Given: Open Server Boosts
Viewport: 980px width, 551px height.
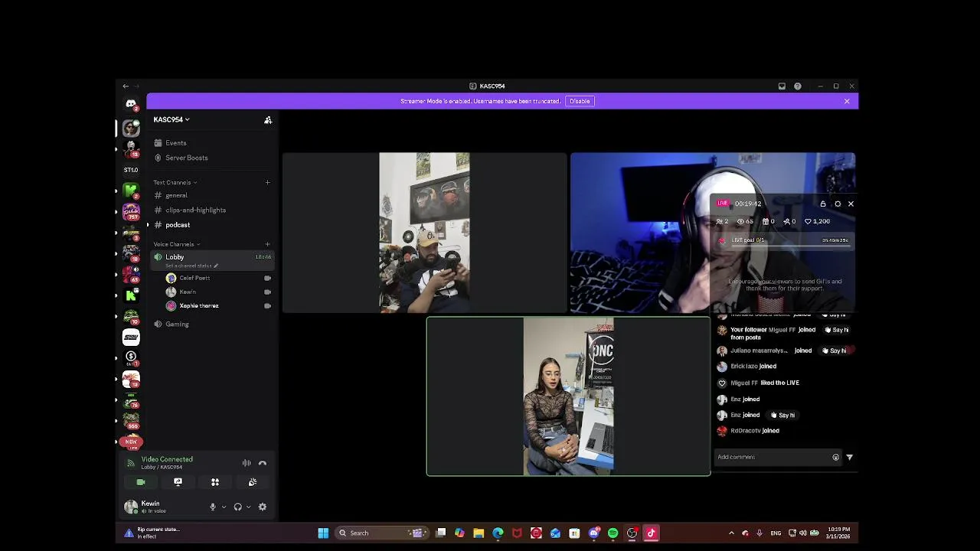Looking at the screenshot, I should coord(186,158).
